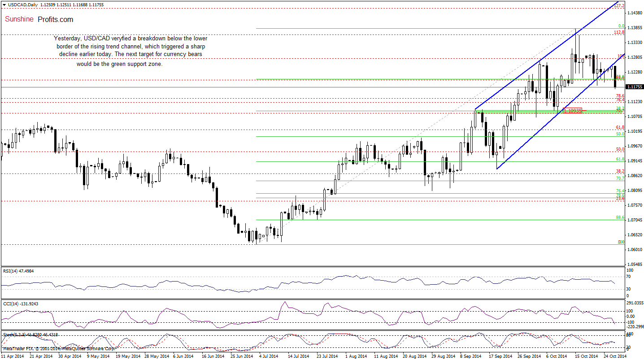Click the 25 Jun 2014 date label
Image resolution: width=644 pixels, height=360 pixels.
point(242,356)
